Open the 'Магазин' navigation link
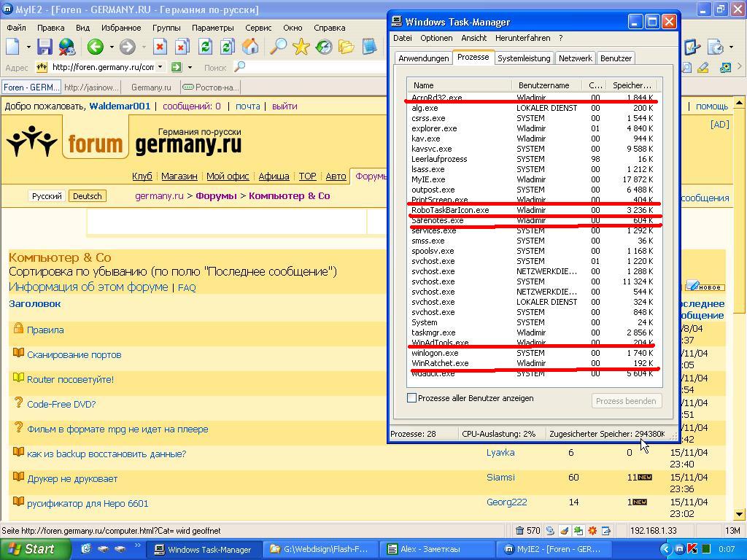747x560 pixels. (179, 176)
